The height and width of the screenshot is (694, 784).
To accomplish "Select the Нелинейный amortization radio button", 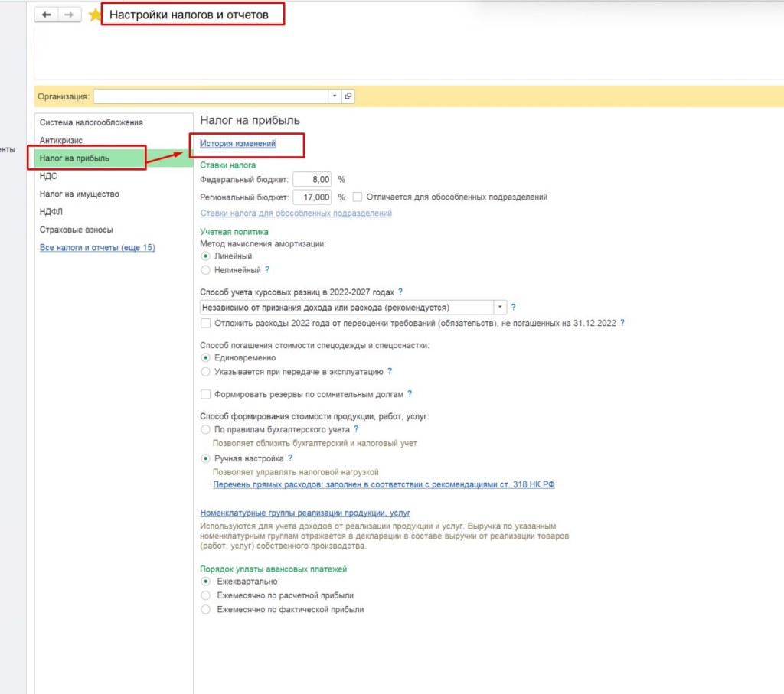I will point(205,270).
